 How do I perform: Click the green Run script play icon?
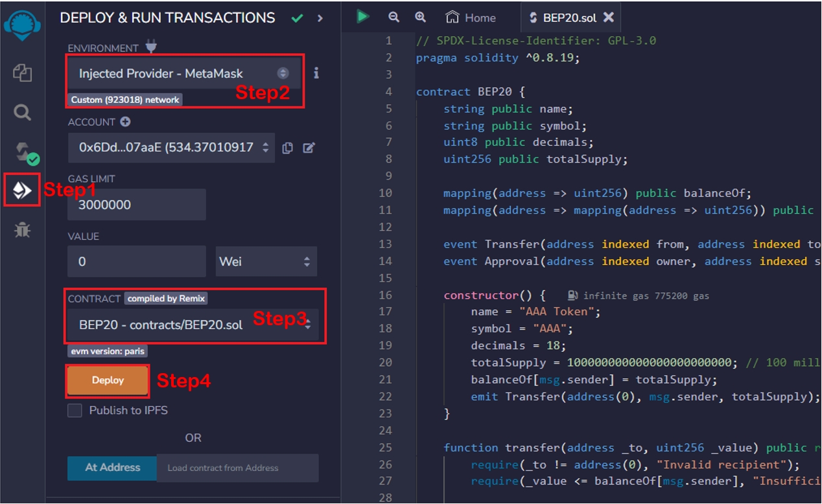[x=363, y=17]
